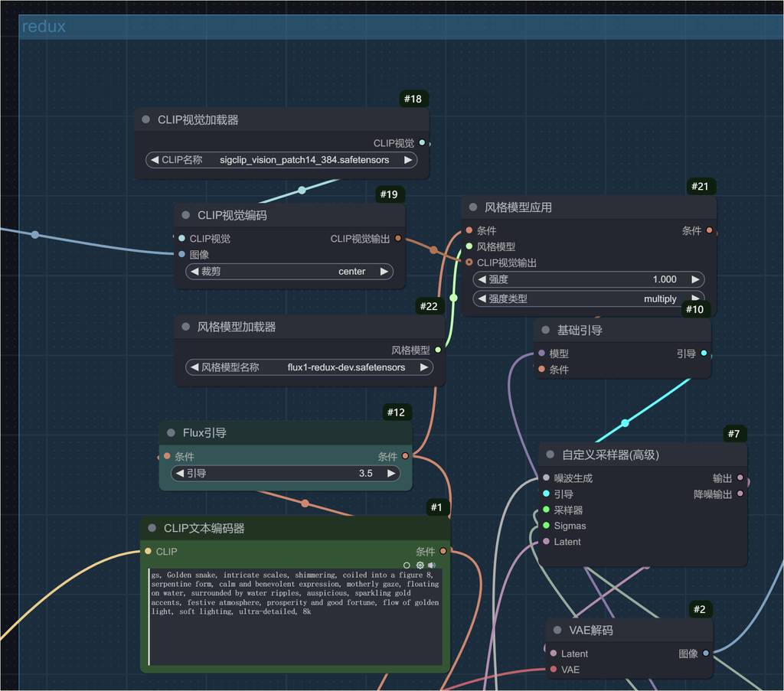Open the 强度类型 multiply dropdown
This screenshot has width=784, height=691.
(582, 298)
